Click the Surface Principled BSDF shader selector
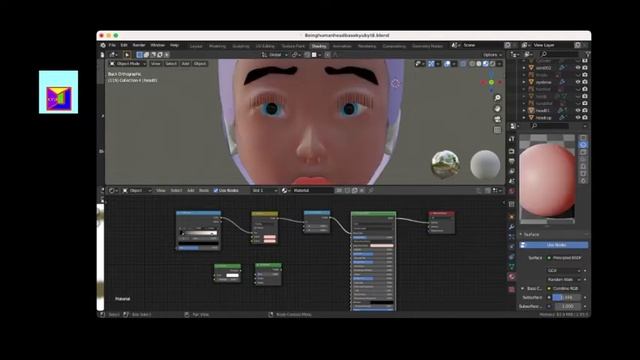 click(566, 258)
